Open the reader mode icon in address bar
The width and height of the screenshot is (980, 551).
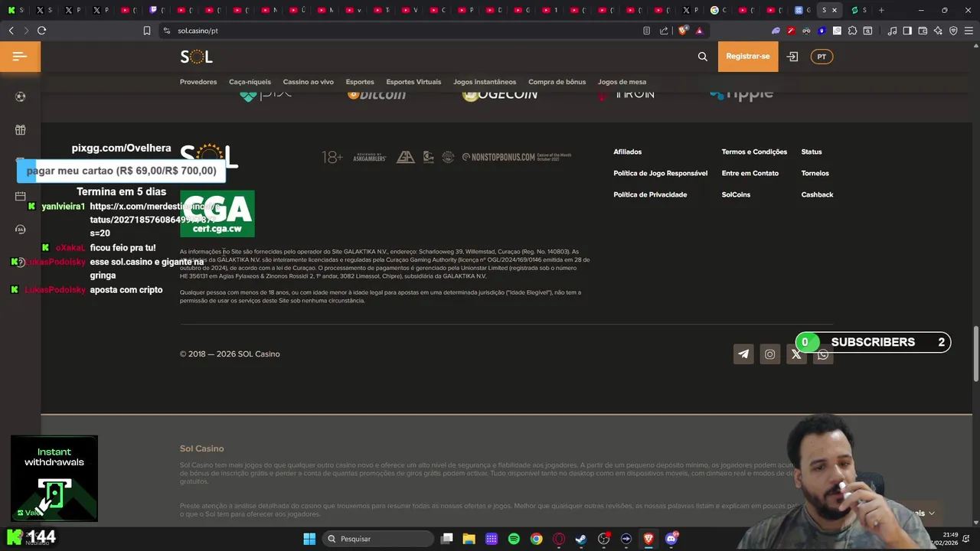(x=646, y=31)
